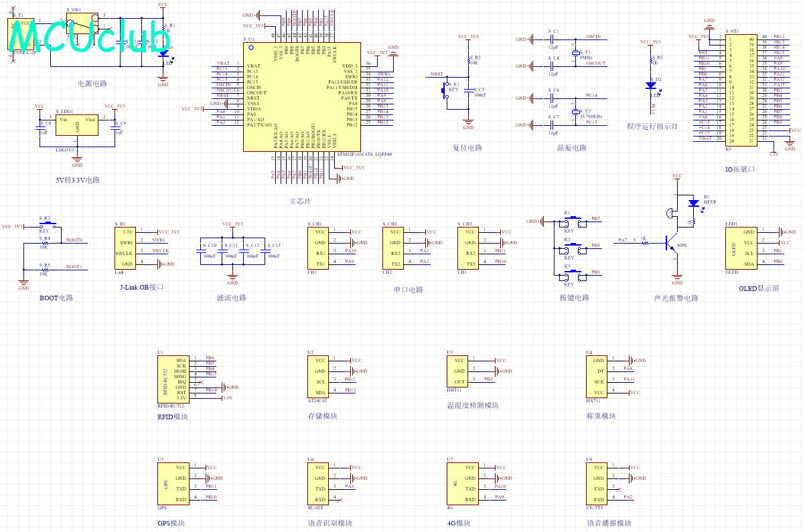Select the B1 BEEP LED symbol

(693, 203)
